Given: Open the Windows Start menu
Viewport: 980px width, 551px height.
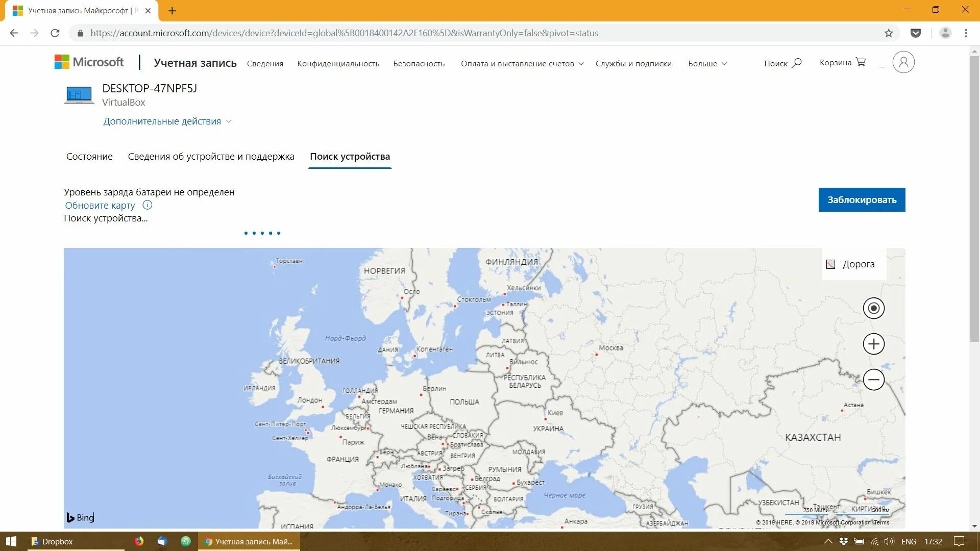Looking at the screenshot, I should pos(11,541).
